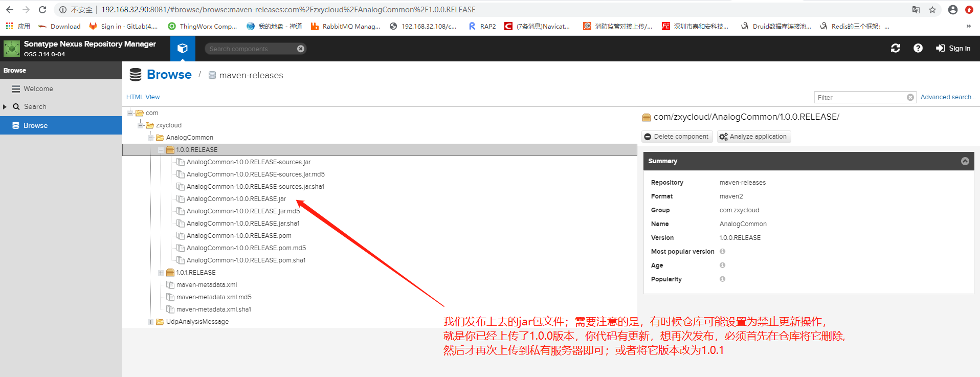Image resolution: width=980 pixels, height=377 pixels.
Task: Show more bookmarks chevron
Action: pos(968,26)
